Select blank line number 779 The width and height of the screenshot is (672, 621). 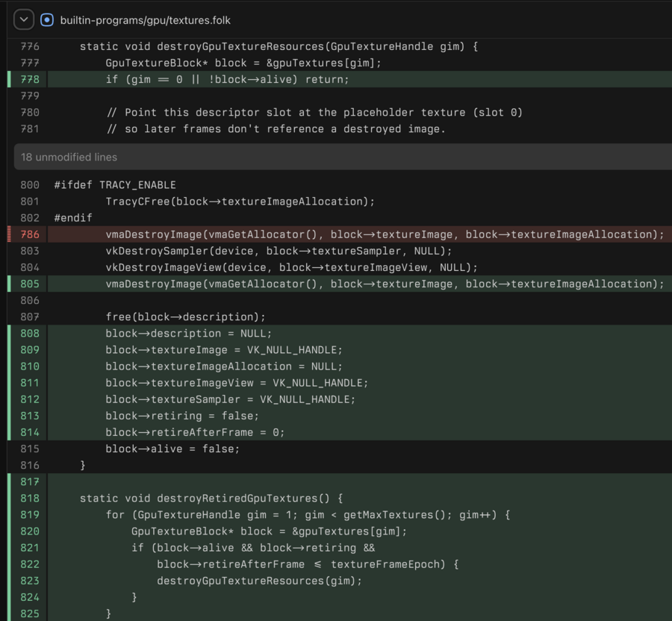(30, 96)
